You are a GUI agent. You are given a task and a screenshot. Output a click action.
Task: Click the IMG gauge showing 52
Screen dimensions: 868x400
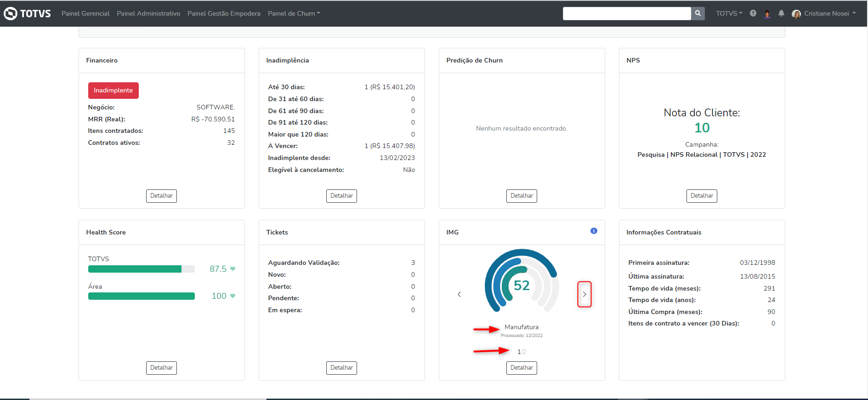point(522,281)
